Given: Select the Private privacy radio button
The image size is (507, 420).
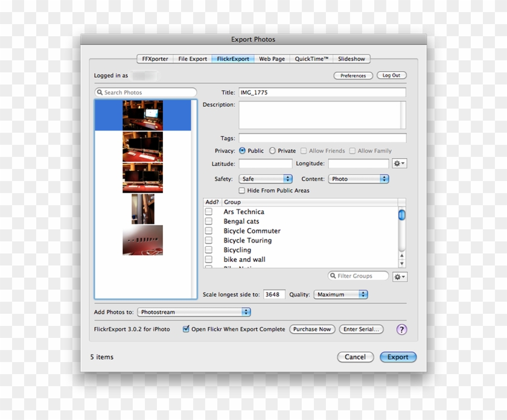Looking at the screenshot, I should click(273, 150).
